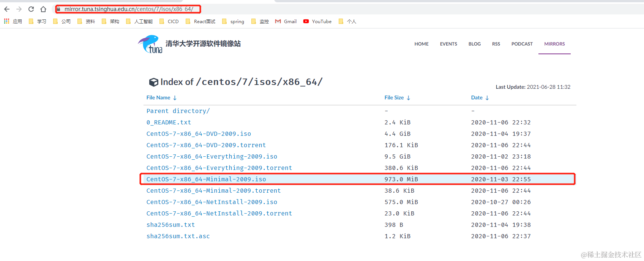Screen dimensions: 644x261
Task: Download CentOS-7-x86_64-DVD-2009.iso
Action: click(x=199, y=134)
